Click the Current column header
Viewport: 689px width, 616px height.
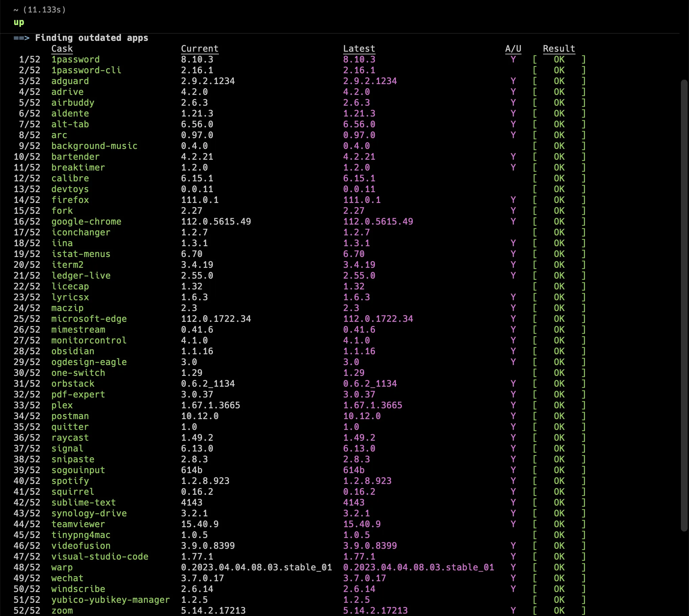tap(200, 49)
